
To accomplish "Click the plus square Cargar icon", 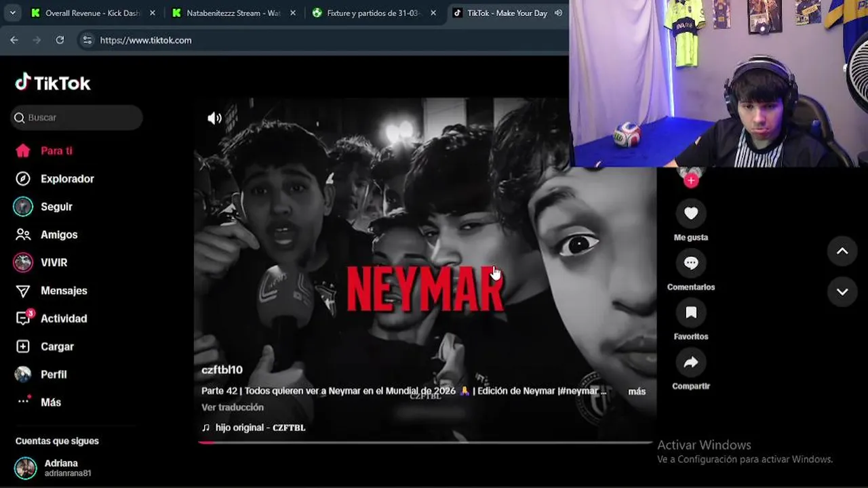I will click(x=23, y=346).
